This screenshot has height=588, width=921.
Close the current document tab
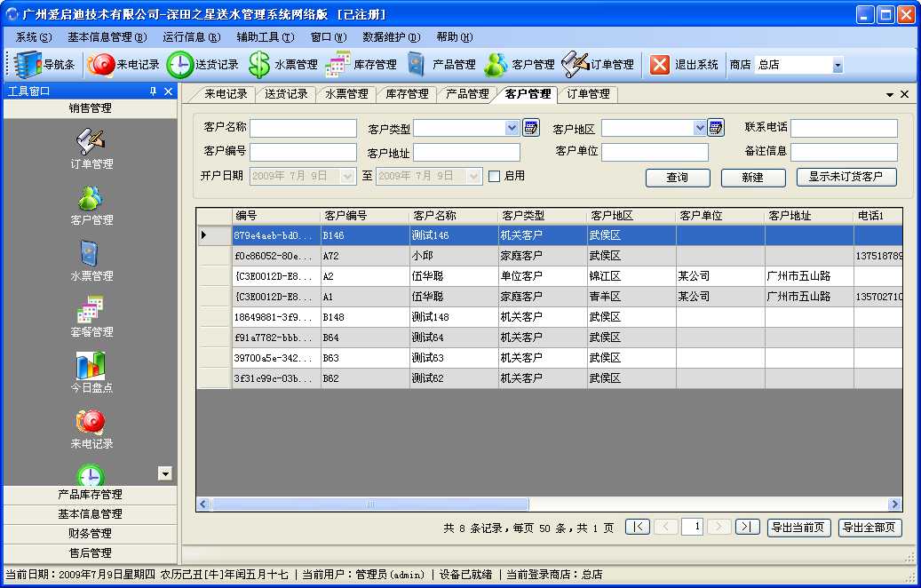pyautogui.click(x=904, y=94)
